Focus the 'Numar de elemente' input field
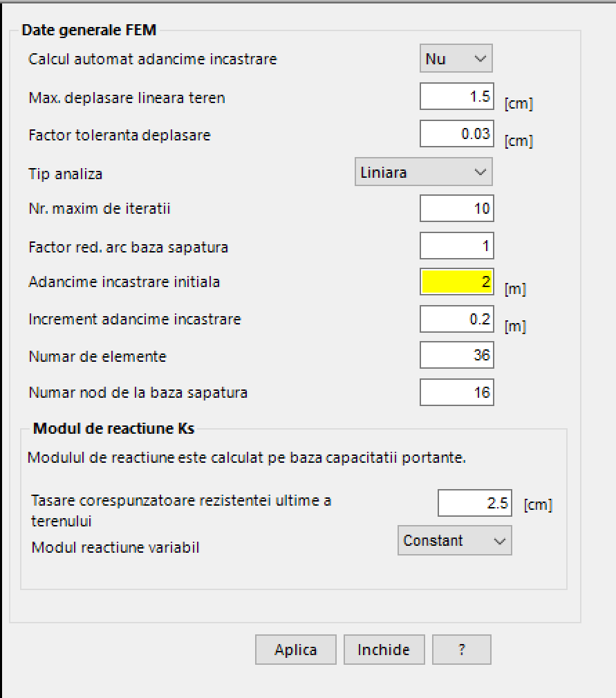The image size is (616, 698). 456,356
